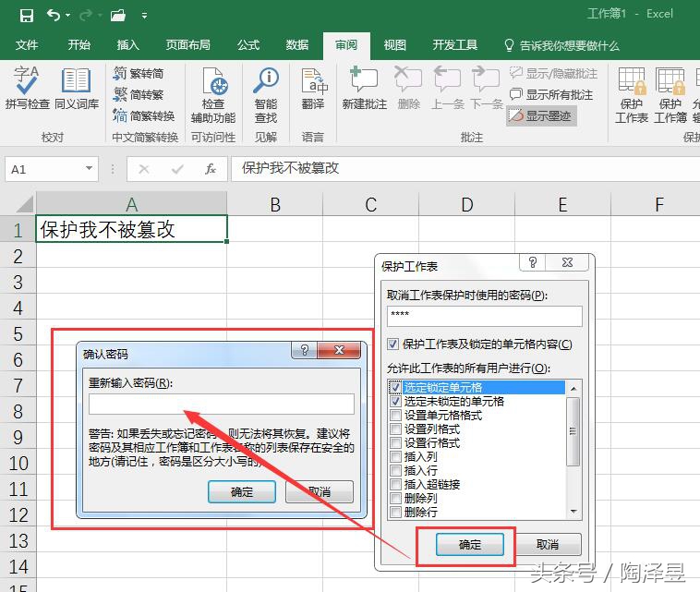The width and height of the screenshot is (700, 592).
Task: Click 显示所有批注 show all comments
Action: [551, 94]
